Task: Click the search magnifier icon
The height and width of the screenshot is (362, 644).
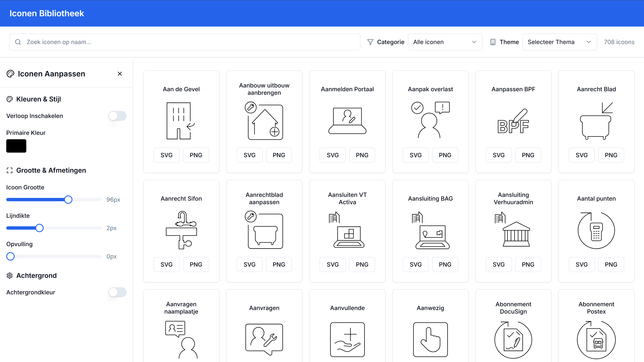Action: [18, 42]
